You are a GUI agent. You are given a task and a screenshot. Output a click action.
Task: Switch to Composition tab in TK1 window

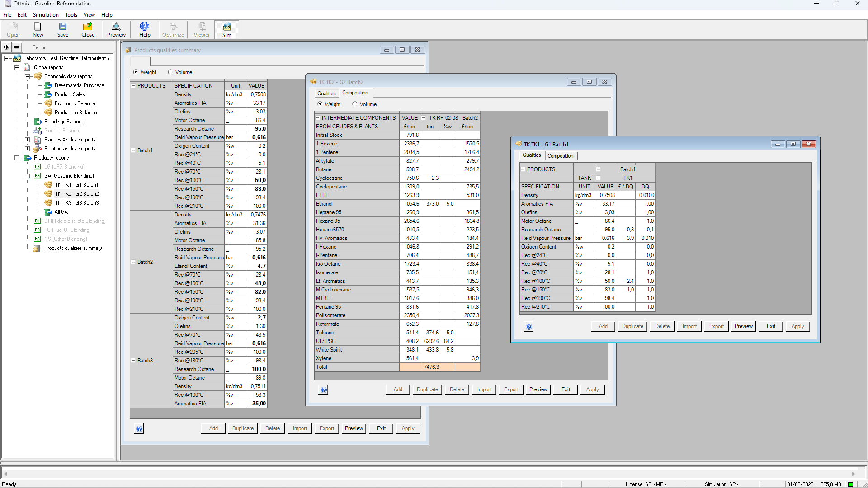(560, 156)
